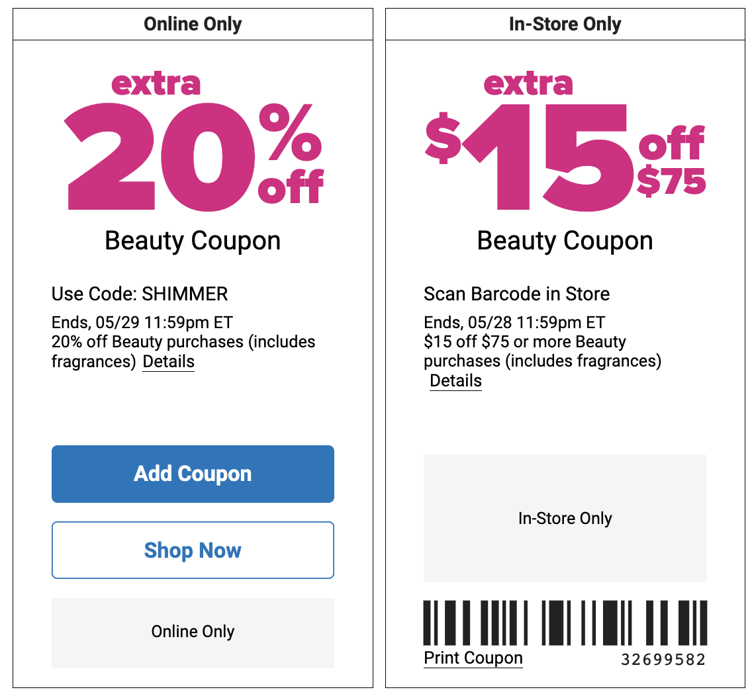Open the Shop Now button

[193, 550]
